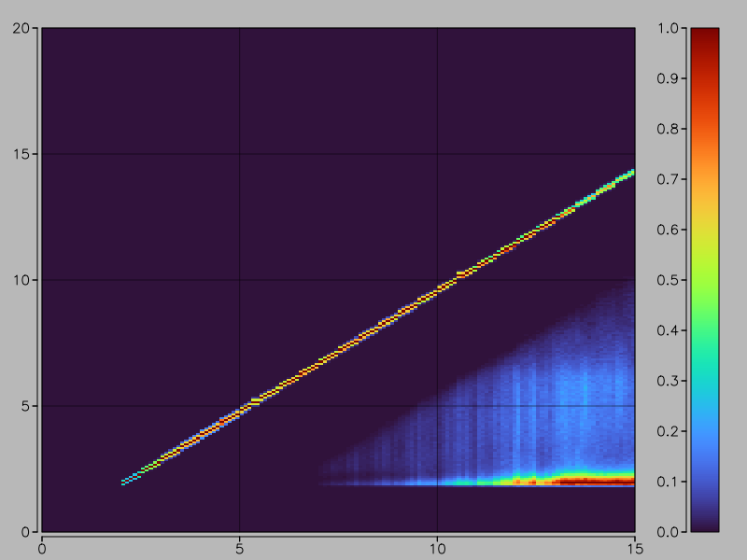Click the dark red top of the colorbar

tap(704, 33)
